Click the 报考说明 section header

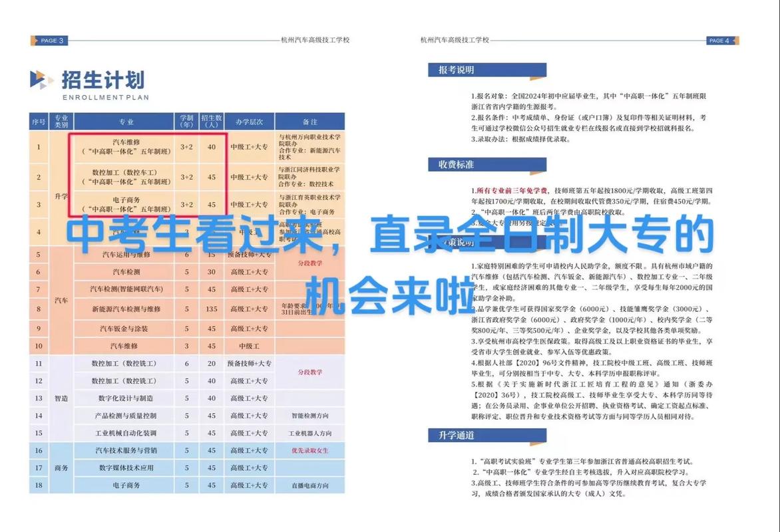[x=487, y=70]
